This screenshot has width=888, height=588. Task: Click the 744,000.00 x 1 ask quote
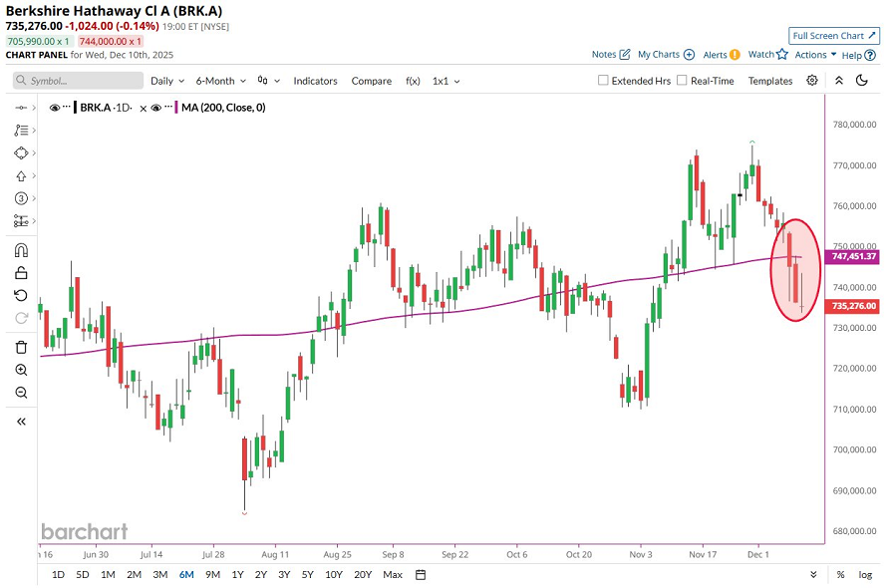[111, 41]
